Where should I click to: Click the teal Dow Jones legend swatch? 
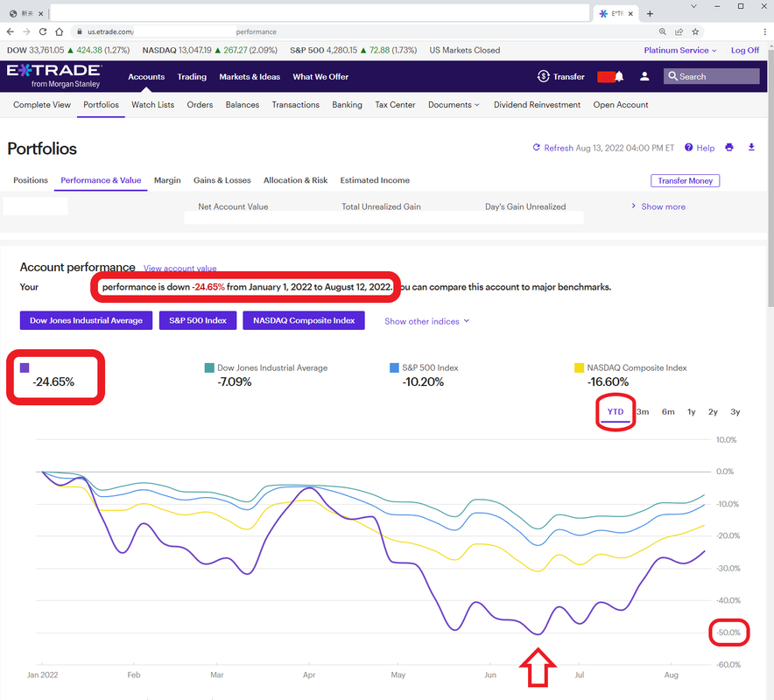point(209,367)
